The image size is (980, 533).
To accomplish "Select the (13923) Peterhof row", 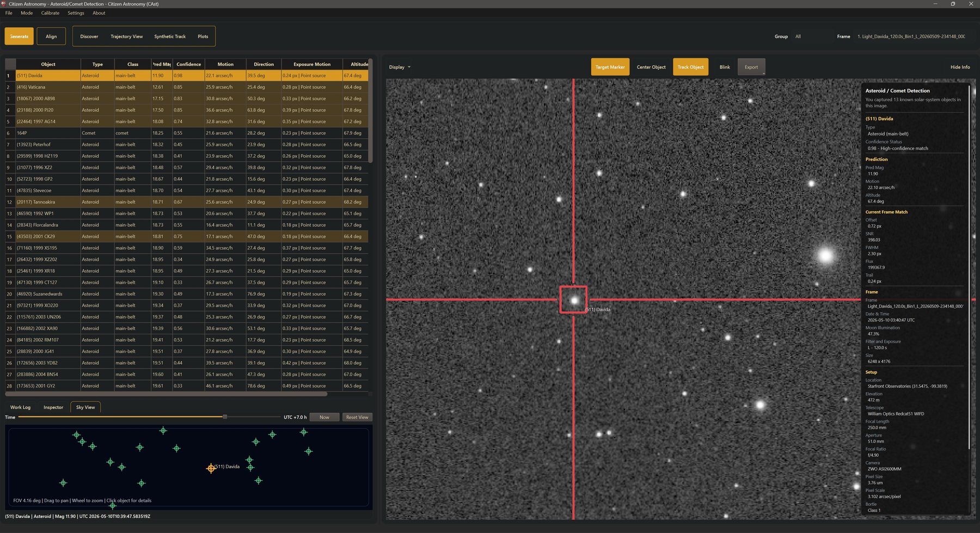I will click(x=187, y=144).
